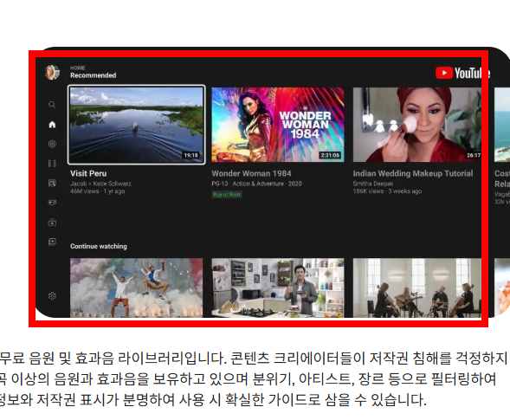Click the 19:18 duration badge
Viewport: 510px width, 420px height.
pos(190,155)
